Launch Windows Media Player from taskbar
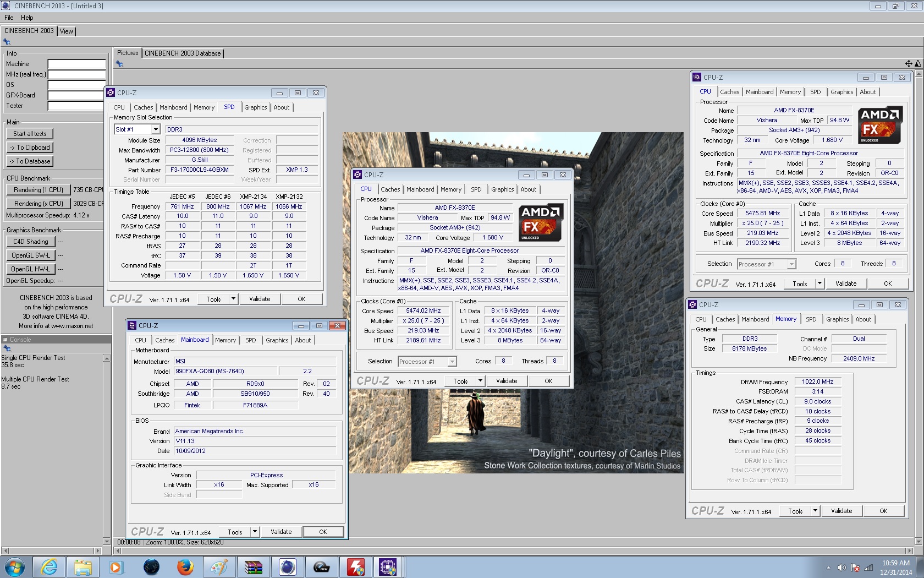 [116, 566]
